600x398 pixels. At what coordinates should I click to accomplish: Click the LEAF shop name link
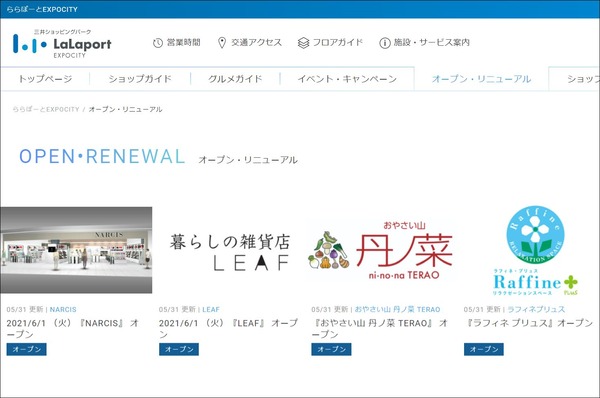211,310
